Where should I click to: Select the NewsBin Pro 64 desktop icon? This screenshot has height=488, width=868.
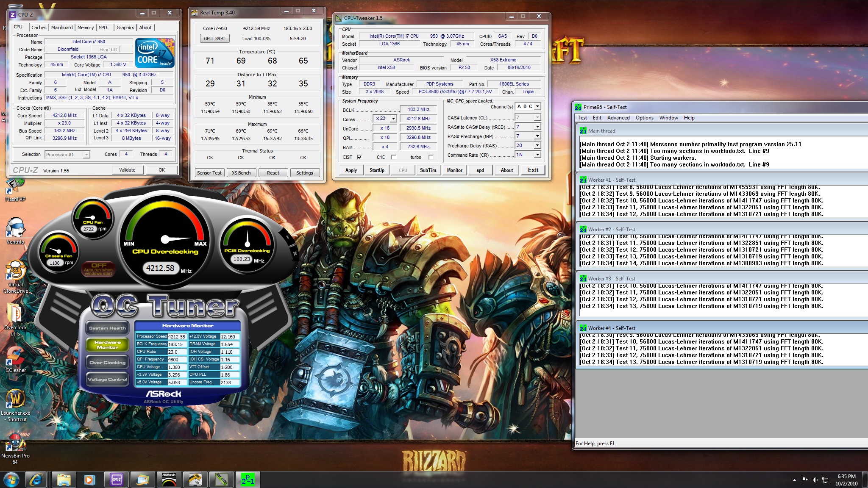click(15, 448)
